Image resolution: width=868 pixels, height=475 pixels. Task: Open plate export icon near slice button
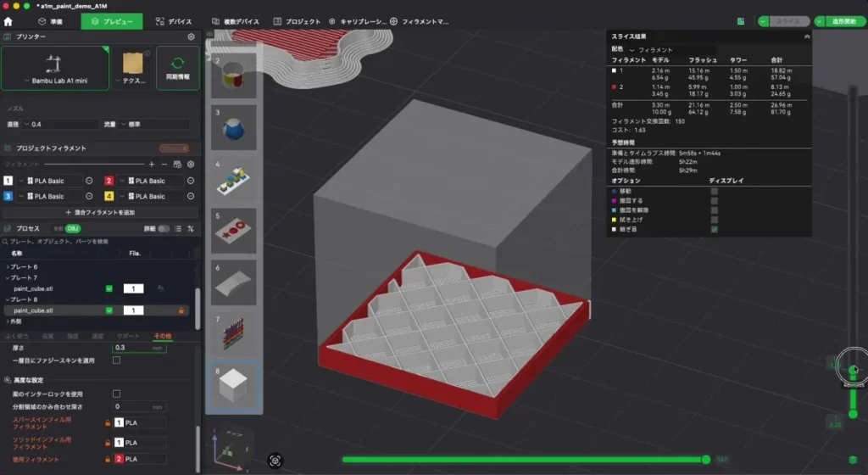(741, 21)
